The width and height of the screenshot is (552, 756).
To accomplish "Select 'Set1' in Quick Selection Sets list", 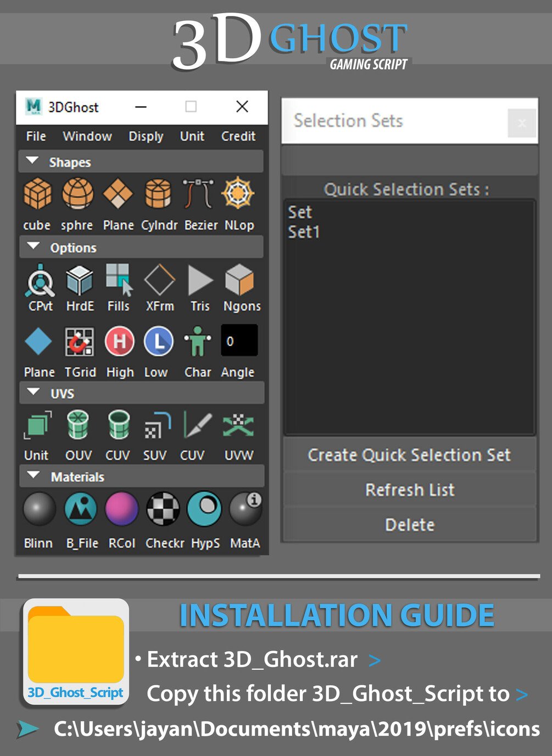I will (304, 232).
